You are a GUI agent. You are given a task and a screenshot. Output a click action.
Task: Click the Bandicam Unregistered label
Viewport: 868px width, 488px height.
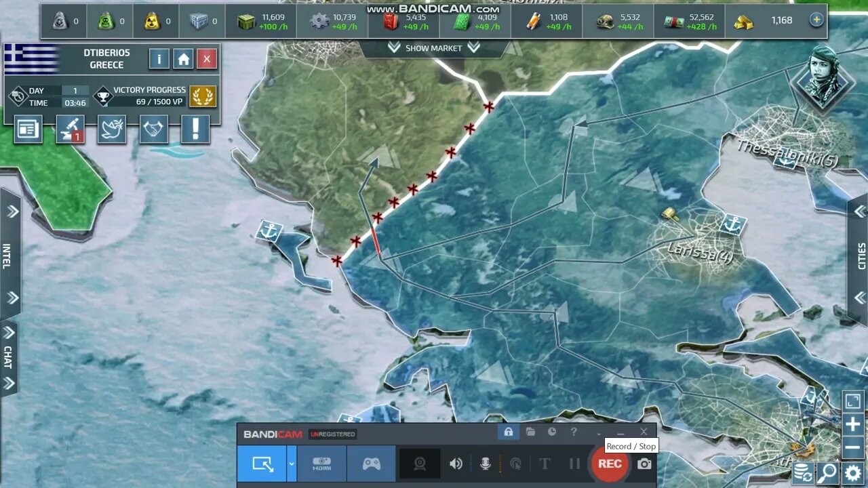(x=332, y=434)
